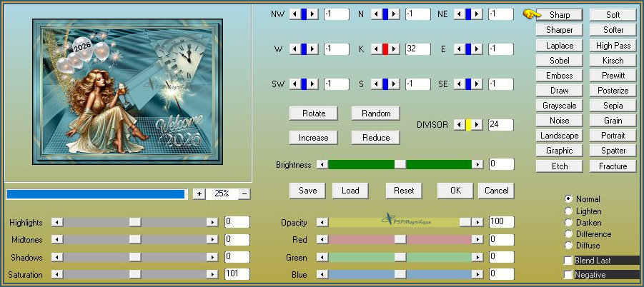
Task: Apply the Emboss preset
Action: 560,76
